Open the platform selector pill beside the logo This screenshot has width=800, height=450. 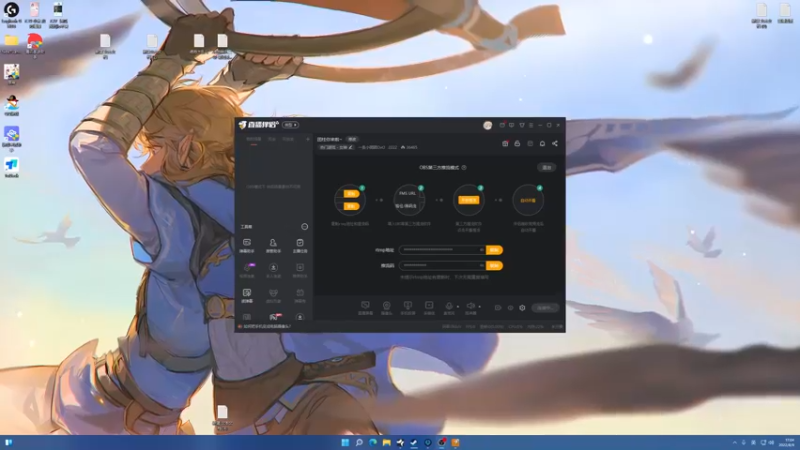coord(291,125)
